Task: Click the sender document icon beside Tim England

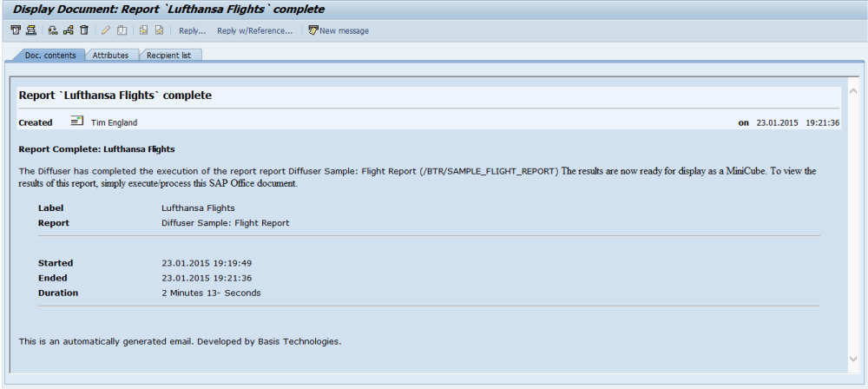Action: point(77,122)
